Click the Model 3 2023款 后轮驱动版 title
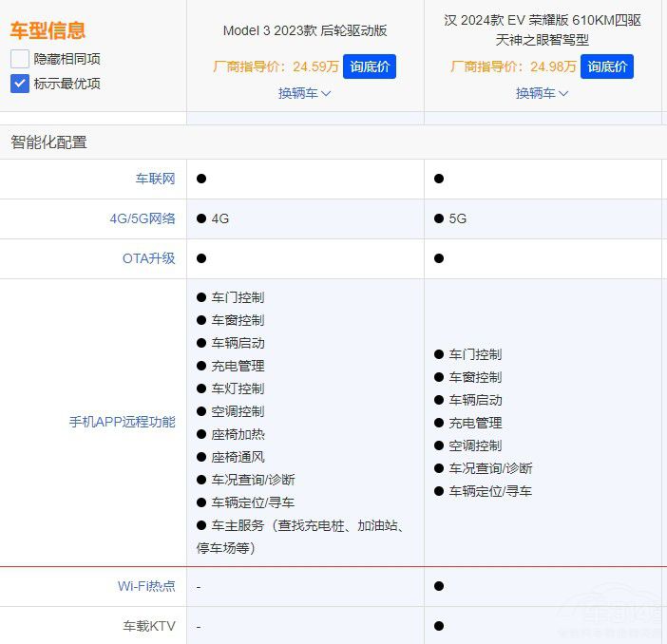The image size is (667, 644). [x=305, y=30]
